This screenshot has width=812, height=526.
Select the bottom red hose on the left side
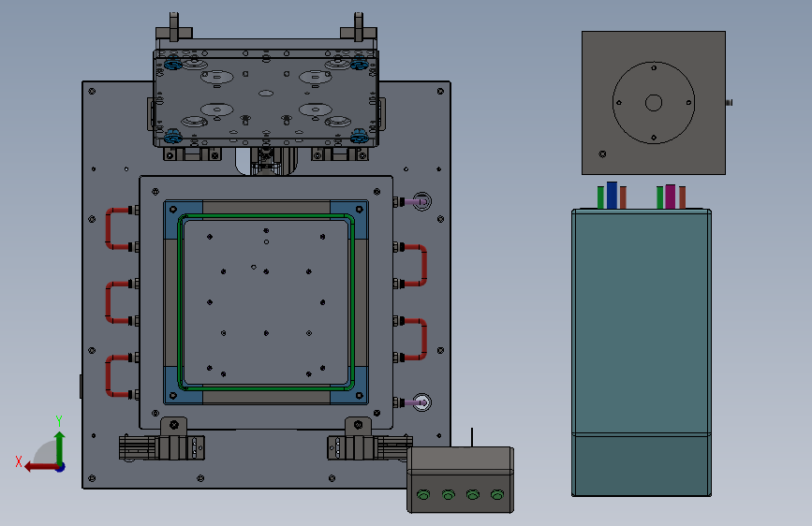point(109,376)
